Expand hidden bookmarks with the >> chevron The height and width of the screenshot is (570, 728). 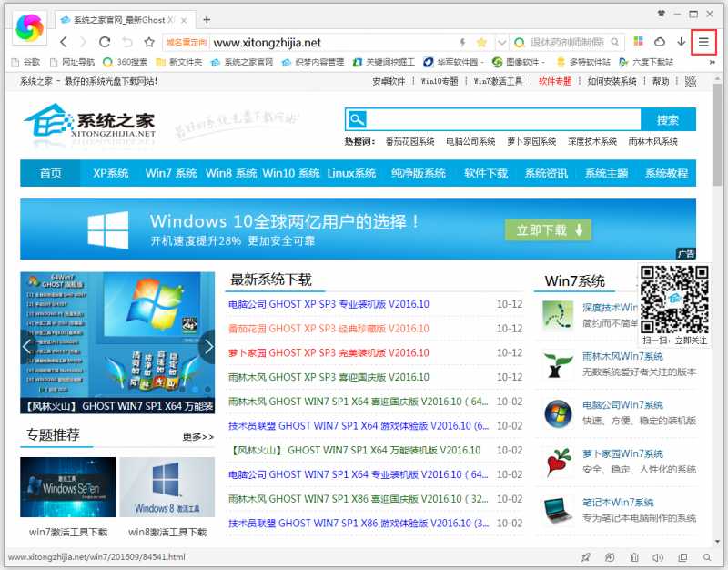[713, 62]
